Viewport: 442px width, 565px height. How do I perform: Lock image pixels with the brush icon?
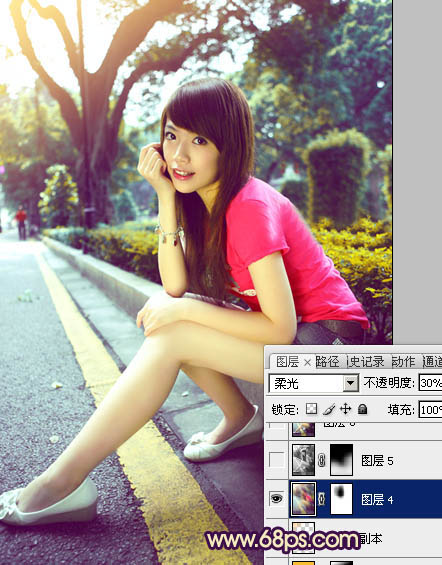coord(329,409)
